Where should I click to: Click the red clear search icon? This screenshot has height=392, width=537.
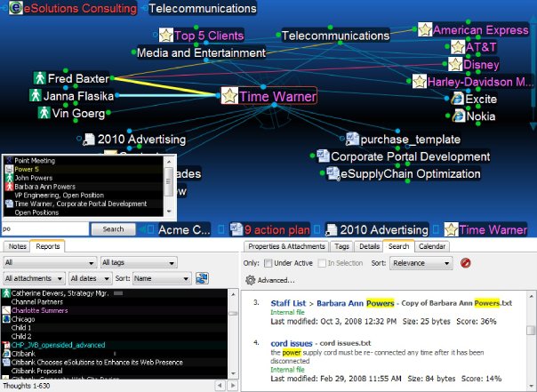465,263
